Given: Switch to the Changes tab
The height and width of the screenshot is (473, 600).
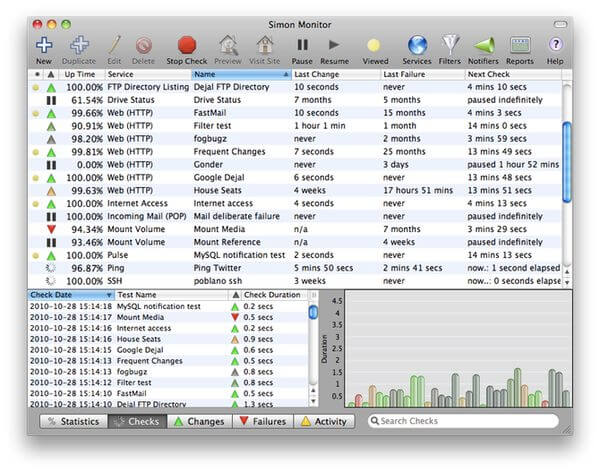Looking at the screenshot, I should tap(199, 421).
